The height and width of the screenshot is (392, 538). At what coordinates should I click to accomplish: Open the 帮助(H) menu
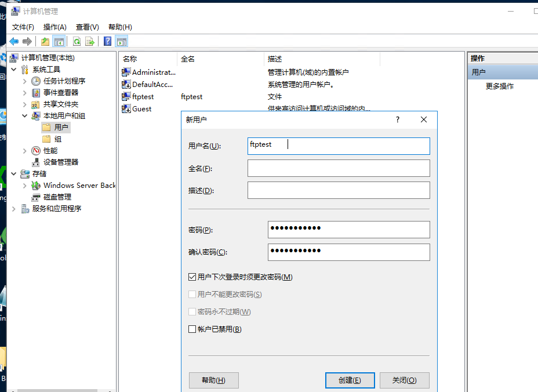120,27
